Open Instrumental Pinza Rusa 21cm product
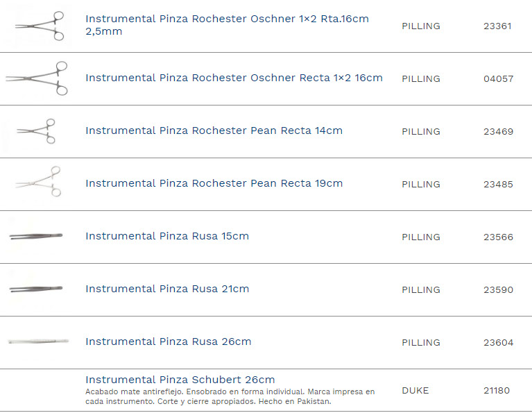 [166, 289]
